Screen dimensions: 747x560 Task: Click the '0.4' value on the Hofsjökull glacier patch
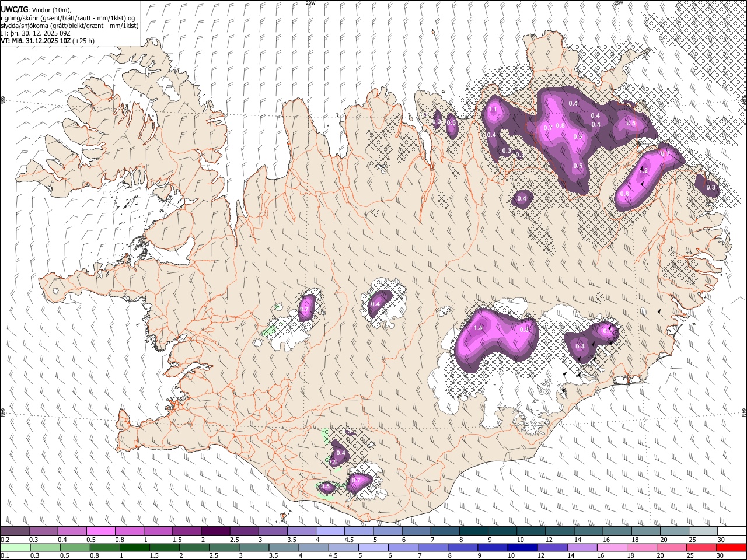click(375, 304)
